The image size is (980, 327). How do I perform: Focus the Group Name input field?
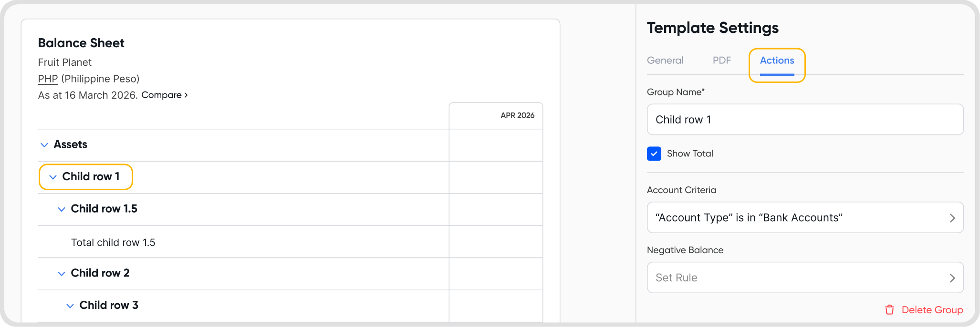[805, 120]
